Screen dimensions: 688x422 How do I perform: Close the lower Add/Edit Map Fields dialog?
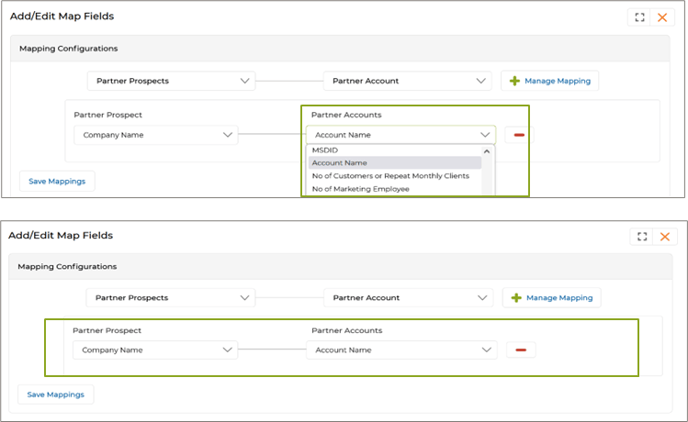(662, 236)
